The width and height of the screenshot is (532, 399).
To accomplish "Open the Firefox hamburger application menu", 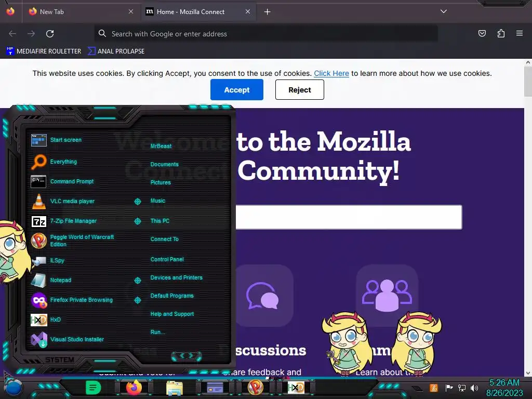I will 520,33.
